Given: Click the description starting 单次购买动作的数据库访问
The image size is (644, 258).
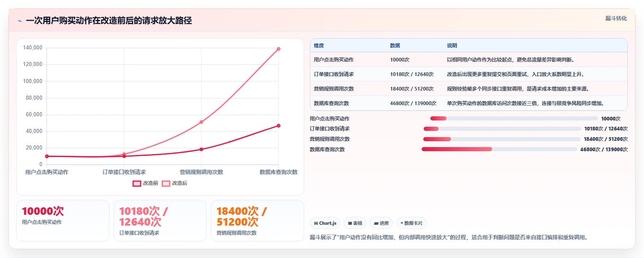Looking at the screenshot, I should coord(525,103).
